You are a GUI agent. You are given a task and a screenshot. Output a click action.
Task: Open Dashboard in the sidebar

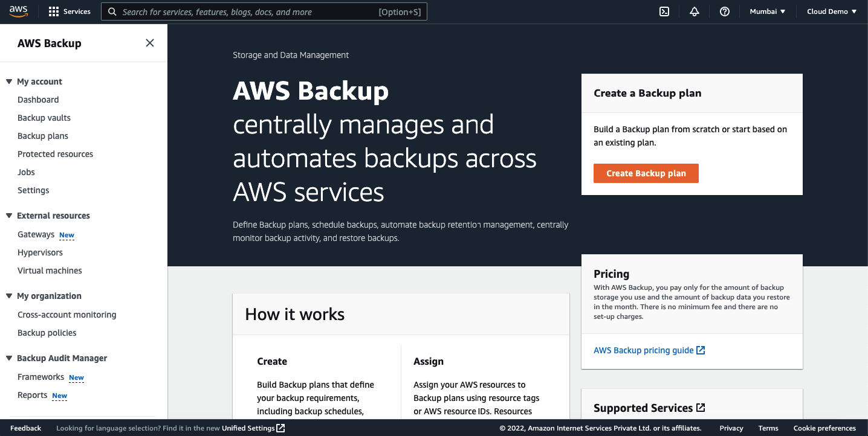pos(38,100)
